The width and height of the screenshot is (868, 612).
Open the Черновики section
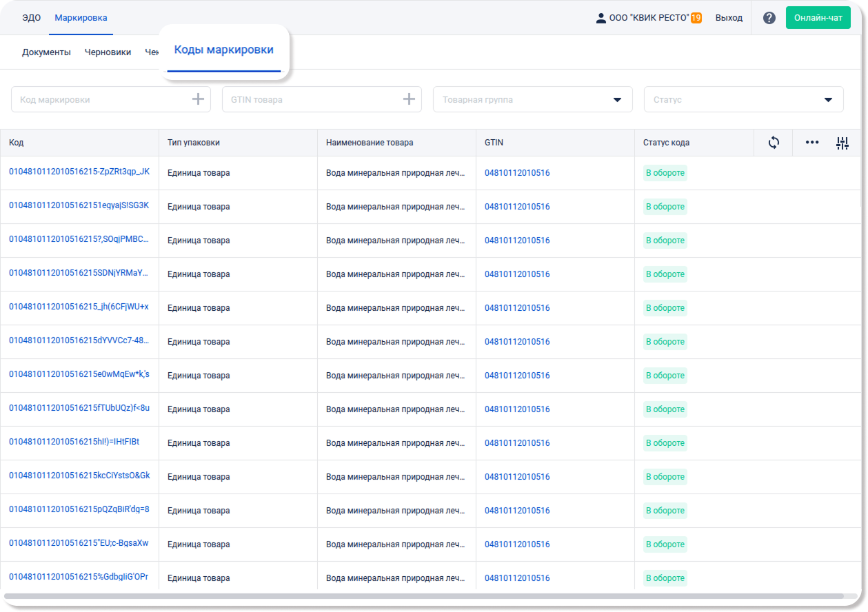[x=108, y=52]
